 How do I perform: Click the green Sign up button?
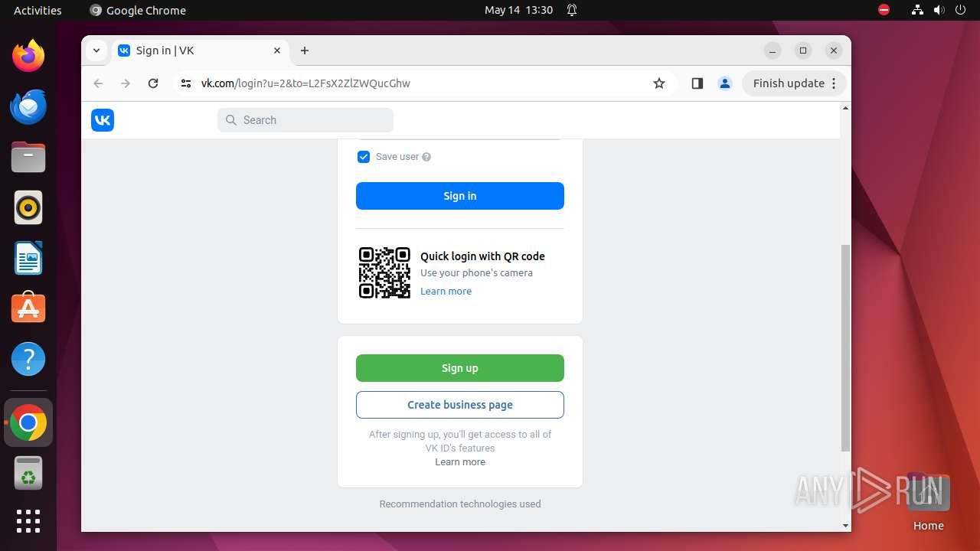point(460,368)
